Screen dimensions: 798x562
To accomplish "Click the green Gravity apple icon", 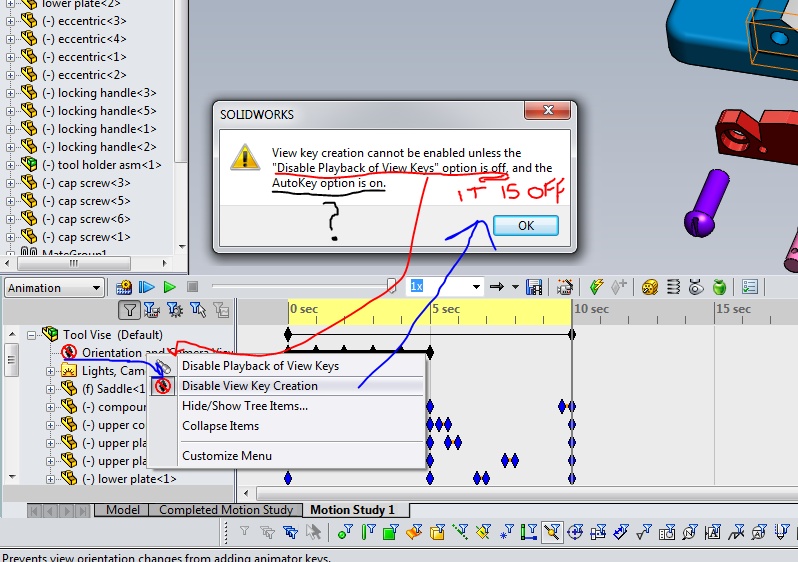I will (x=719, y=288).
